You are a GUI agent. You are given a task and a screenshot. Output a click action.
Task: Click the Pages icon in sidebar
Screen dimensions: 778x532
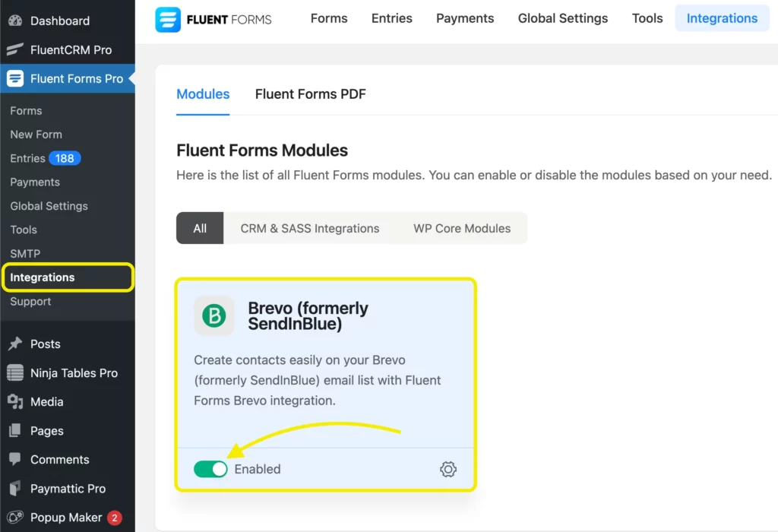[x=15, y=430]
